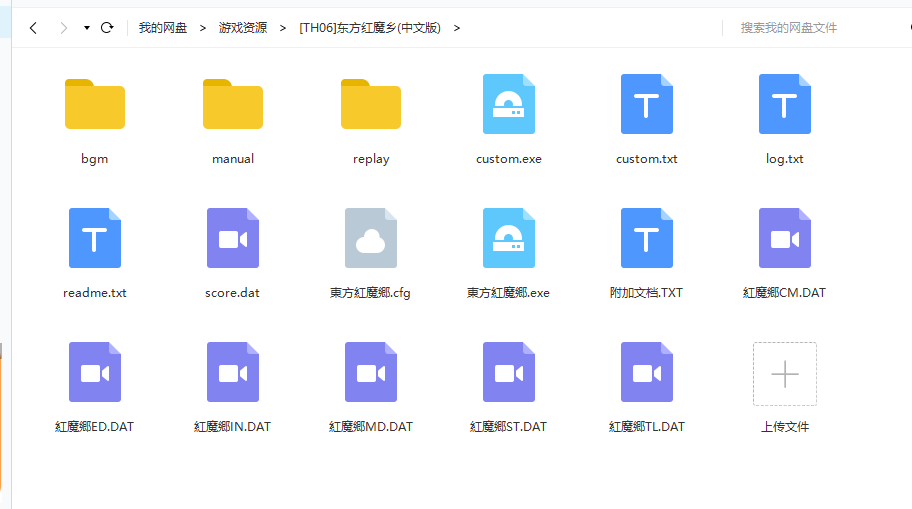Select the 紅魔郷TL.DAT file icon
This screenshot has height=509, width=912.
tap(647, 372)
